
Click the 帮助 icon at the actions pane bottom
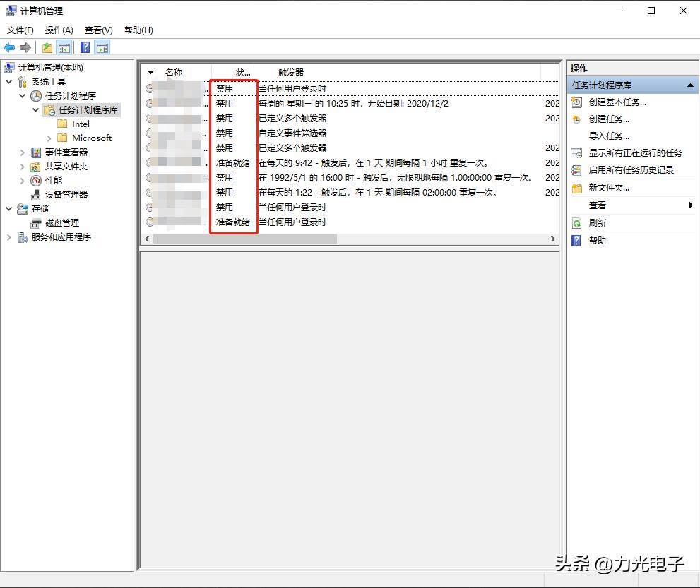[577, 240]
